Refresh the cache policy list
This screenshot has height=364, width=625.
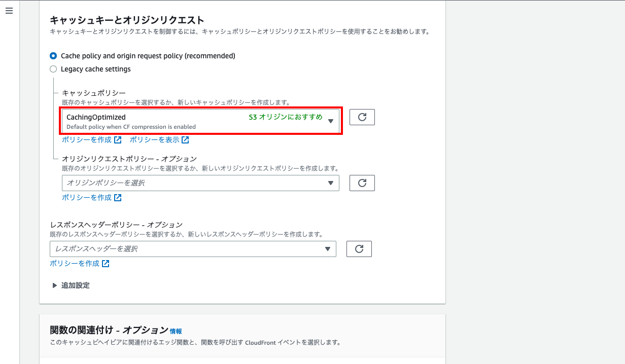[362, 117]
